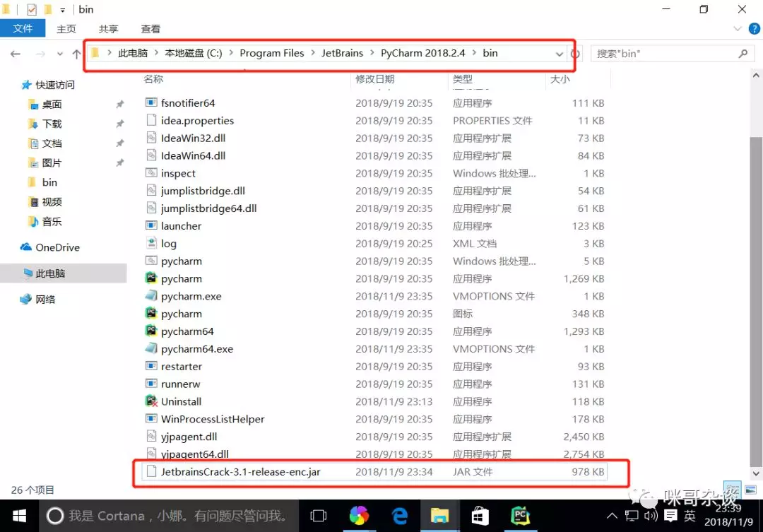Open Task View on the taskbar

318,516
